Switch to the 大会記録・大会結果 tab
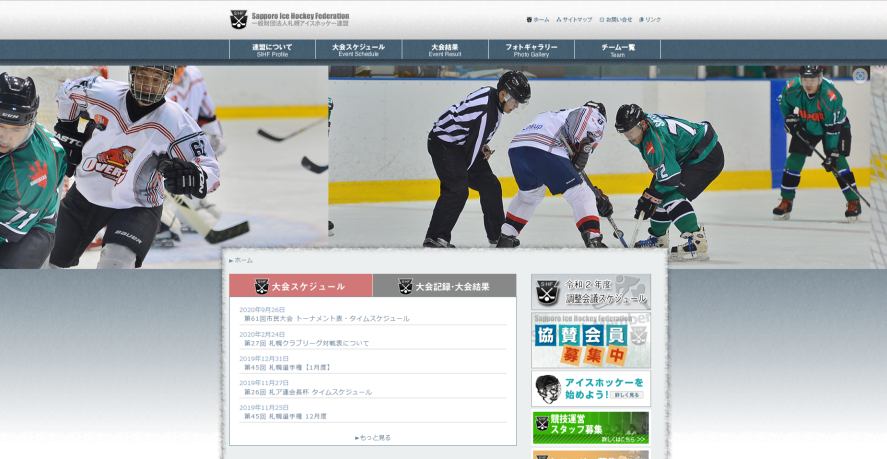The height and width of the screenshot is (459, 887). pos(444,286)
